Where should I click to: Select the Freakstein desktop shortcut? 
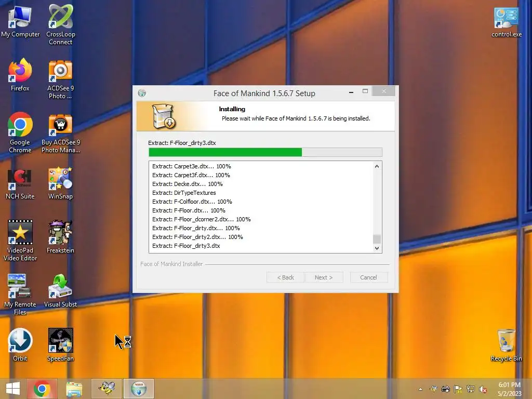point(60,237)
